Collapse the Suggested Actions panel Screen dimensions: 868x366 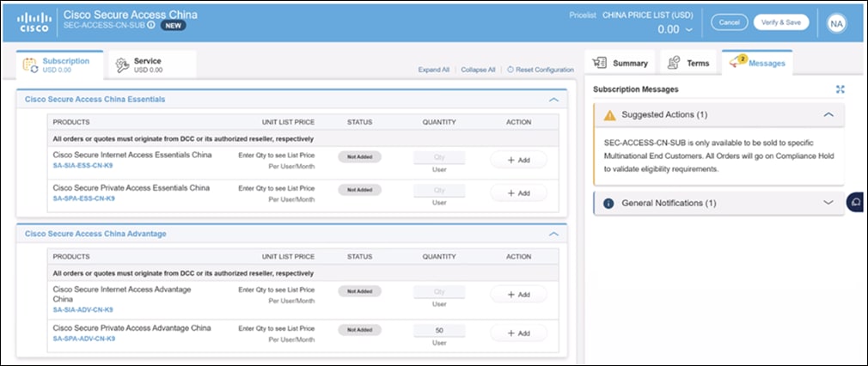pyautogui.click(x=828, y=114)
